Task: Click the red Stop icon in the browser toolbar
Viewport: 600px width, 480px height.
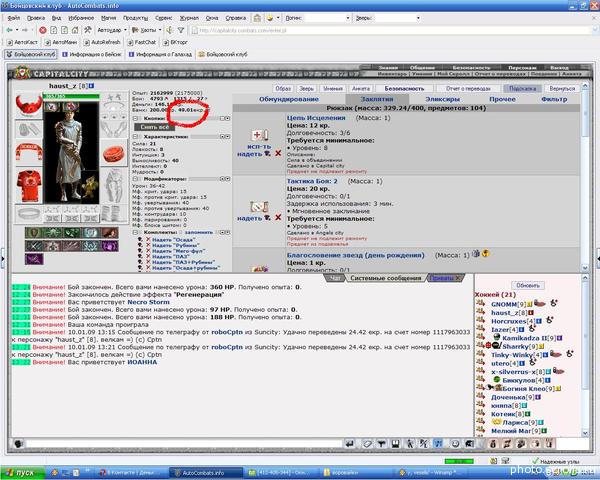Action: [x=43, y=30]
